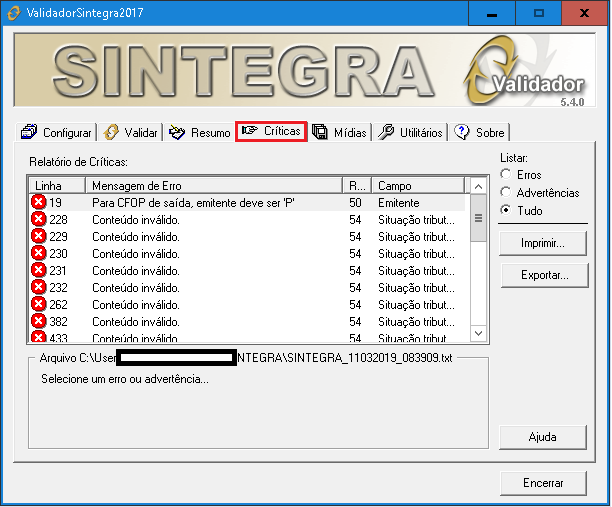
Task: Click the list scroll down arrow
Action: (479, 334)
